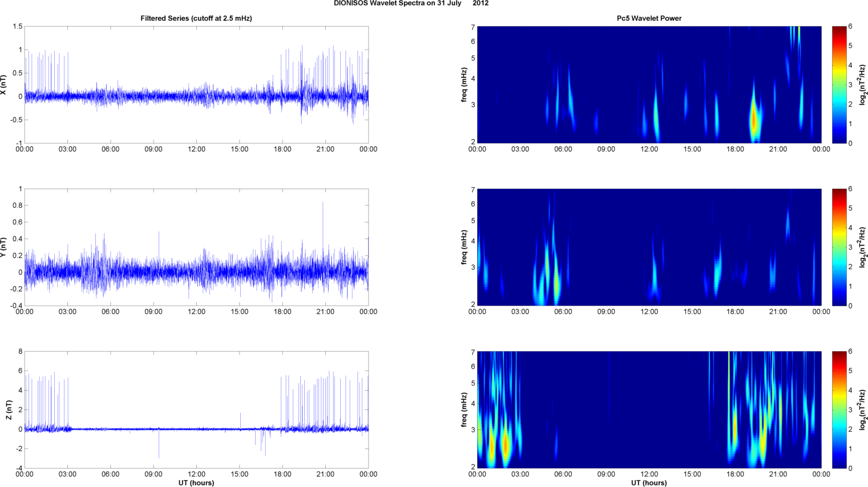
Task: Click log2(nT²/Hz) label beside bottom colorbar
Action: click(x=863, y=410)
